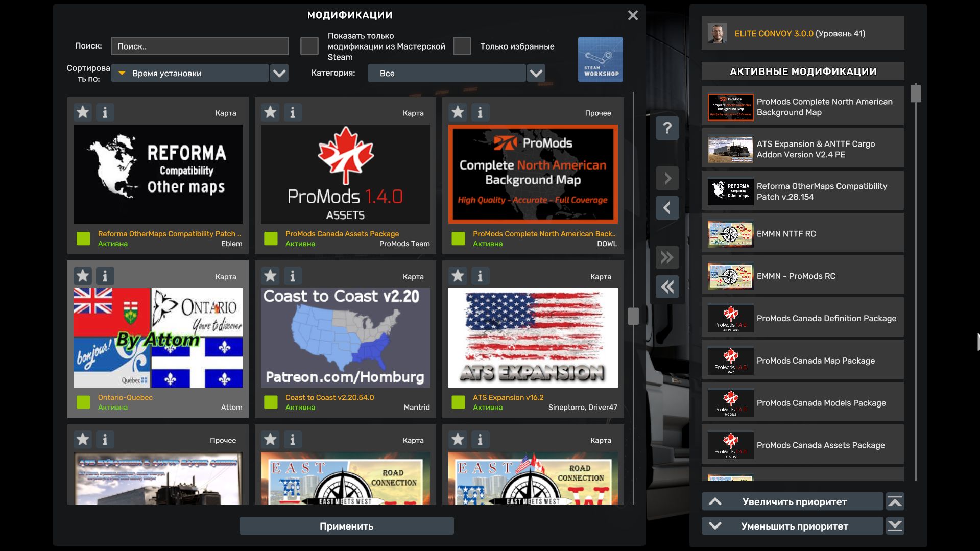Favorite the Reforma OtherMaps Compatibility mod star
The image size is (980, 551).
[x=83, y=112]
